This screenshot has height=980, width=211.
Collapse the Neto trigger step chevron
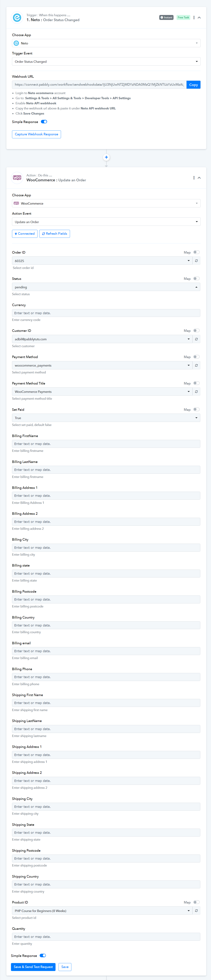tap(199, 17)
